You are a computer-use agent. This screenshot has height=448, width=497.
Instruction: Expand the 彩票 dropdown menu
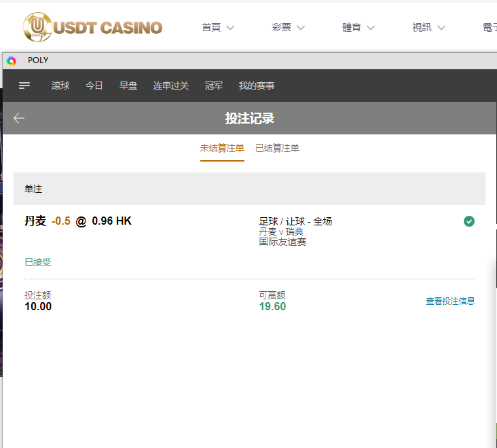tap(288, 28)
